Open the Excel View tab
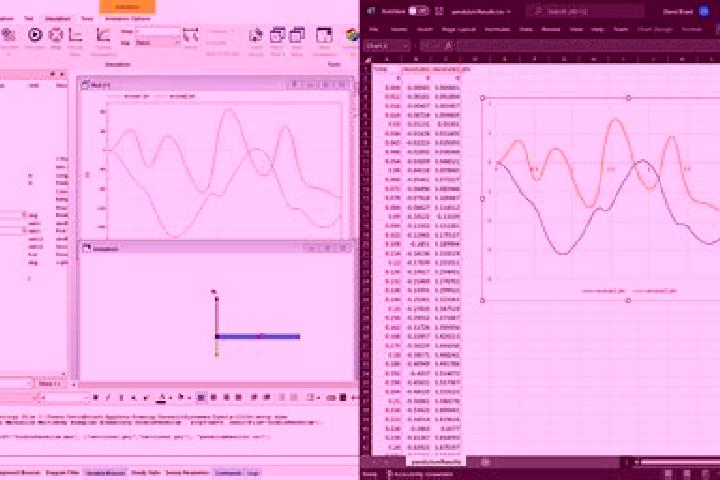Image resolution: width=720 pixels, height=480 pixels. (576, 29)
